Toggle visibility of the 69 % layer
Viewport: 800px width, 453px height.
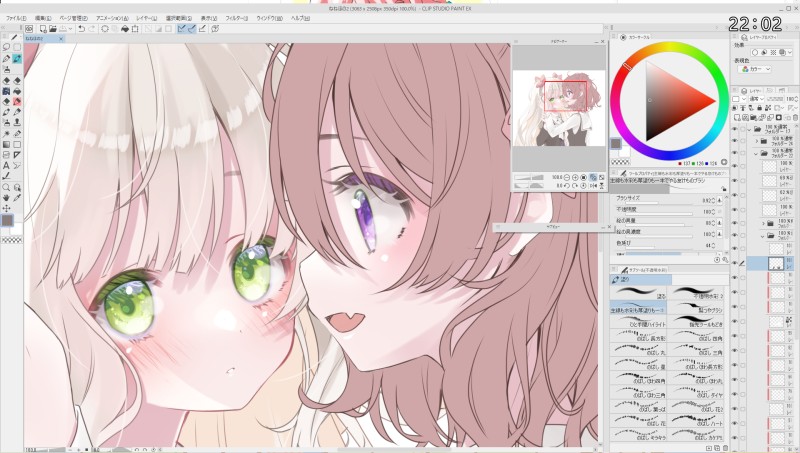click(735, 180)
